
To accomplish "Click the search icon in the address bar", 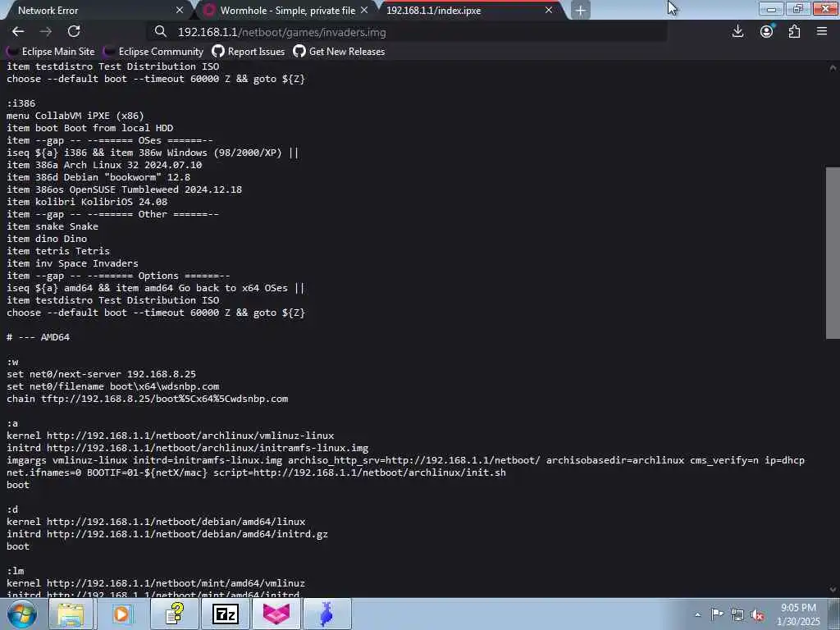I will 160,32.
